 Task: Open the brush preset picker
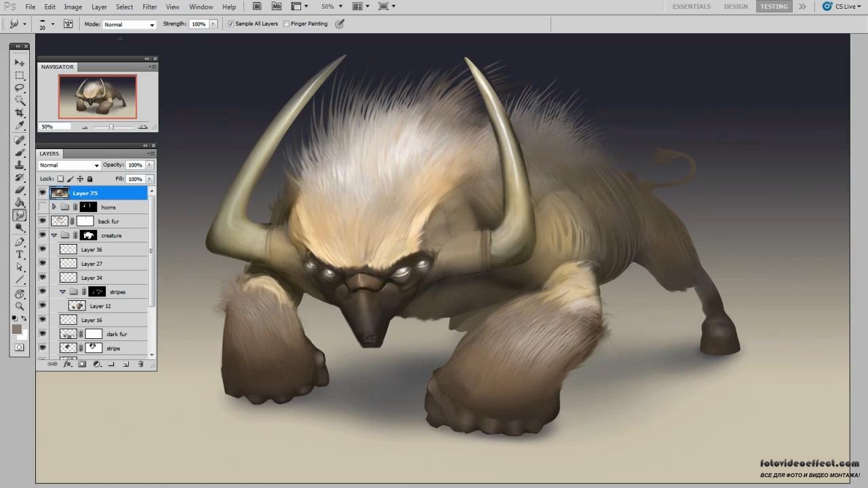pos(47,24)
